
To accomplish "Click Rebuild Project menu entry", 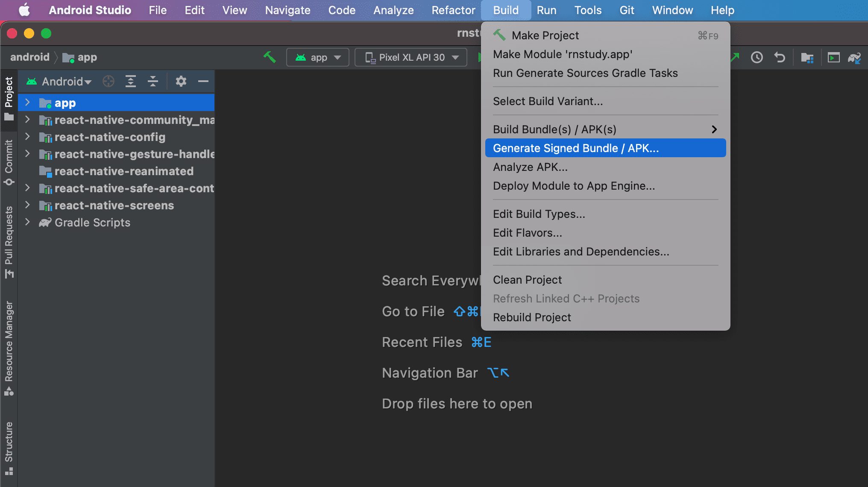I will (x=531, y=317).
